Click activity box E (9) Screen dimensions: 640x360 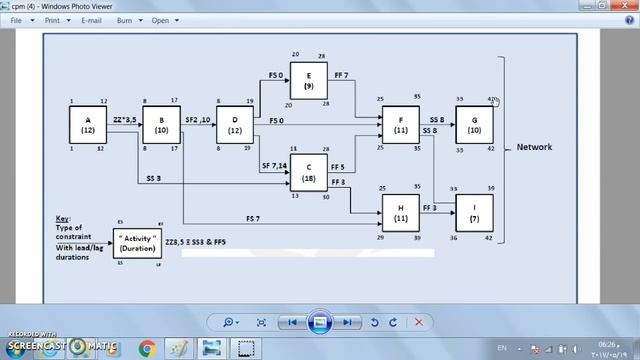point(309,80)
